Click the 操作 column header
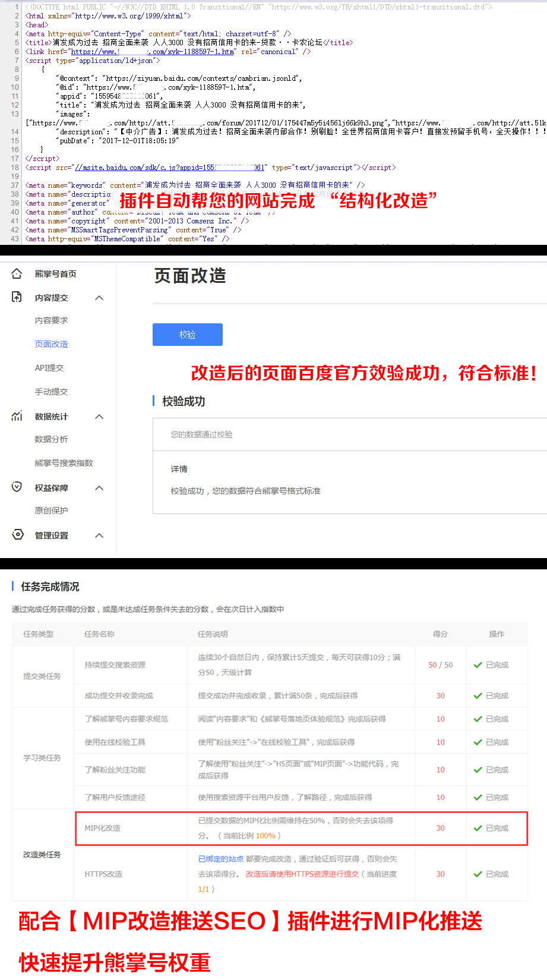Screen dimensions: 547x980 [497, 634]
